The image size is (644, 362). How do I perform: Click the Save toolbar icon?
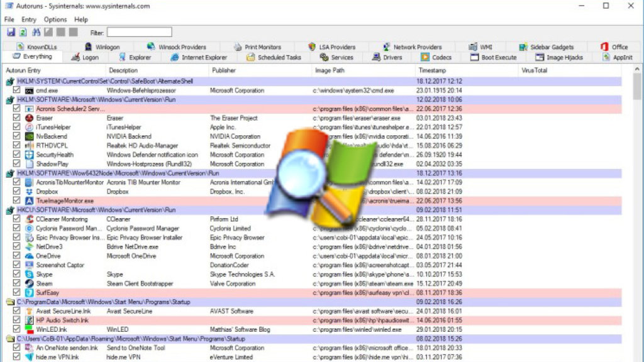tap(11, 32)
